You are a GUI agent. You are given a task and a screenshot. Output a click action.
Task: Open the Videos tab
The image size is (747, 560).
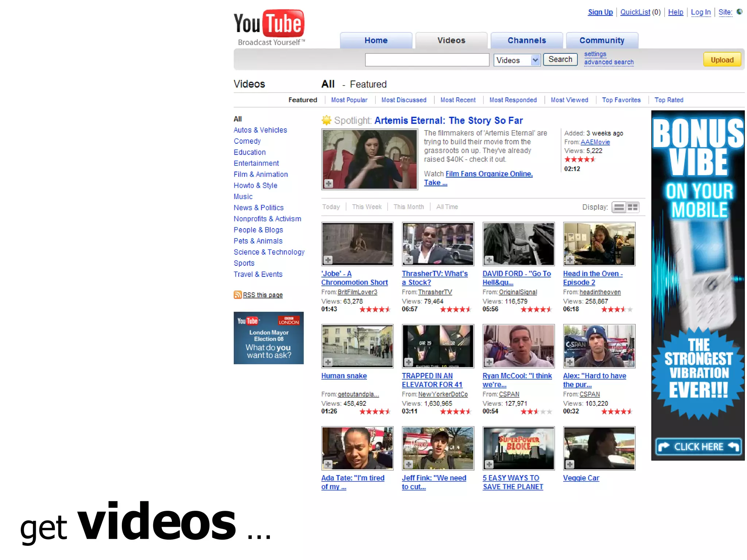[x=451, y=40]
